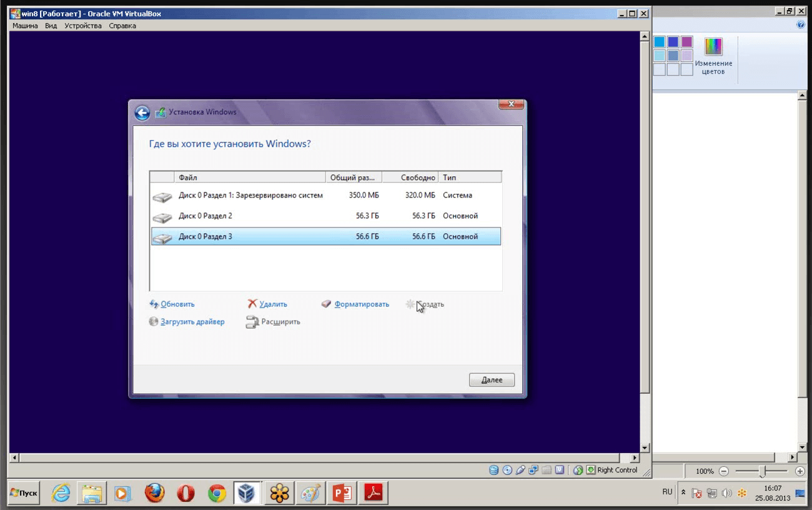Launch Firefox from the taskbar
Viewport: 812px width, 510px height.
pyautogui.click(x=154, y=493)
